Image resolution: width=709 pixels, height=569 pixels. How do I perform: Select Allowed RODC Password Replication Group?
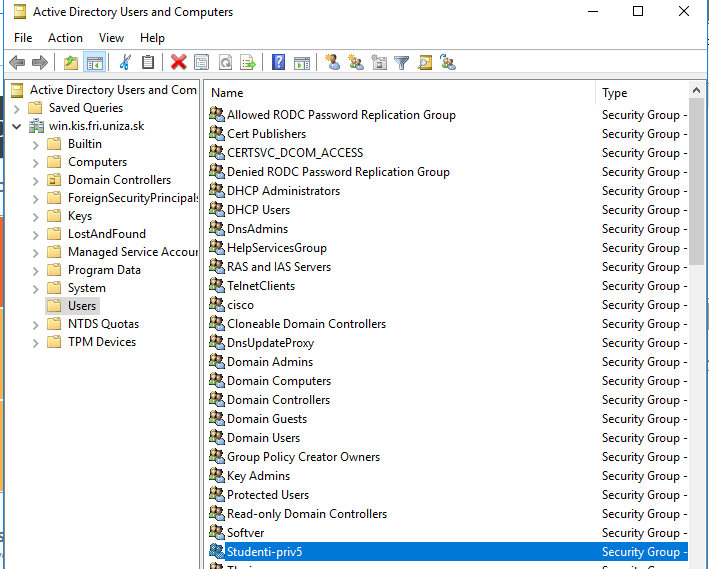[x=341, y=115]
